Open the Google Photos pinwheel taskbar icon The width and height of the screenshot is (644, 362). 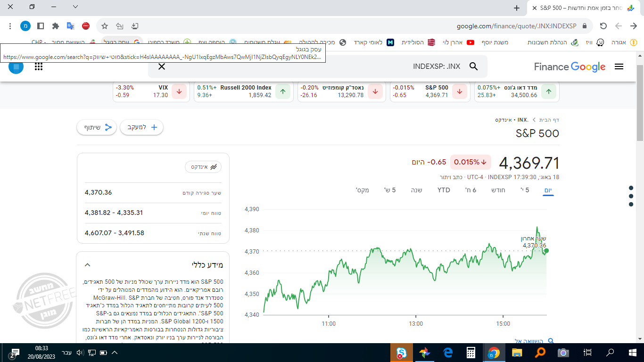tap(425, 353)
